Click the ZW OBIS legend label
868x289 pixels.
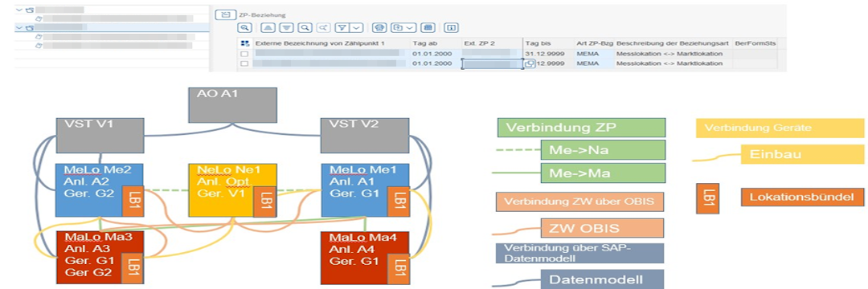click(x=601, y=228)
